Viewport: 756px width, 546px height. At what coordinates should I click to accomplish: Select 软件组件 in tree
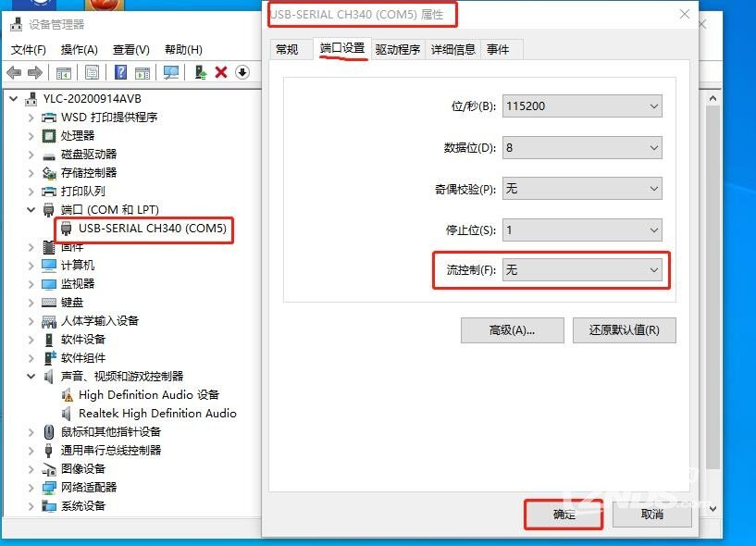(x=83, y=358)
